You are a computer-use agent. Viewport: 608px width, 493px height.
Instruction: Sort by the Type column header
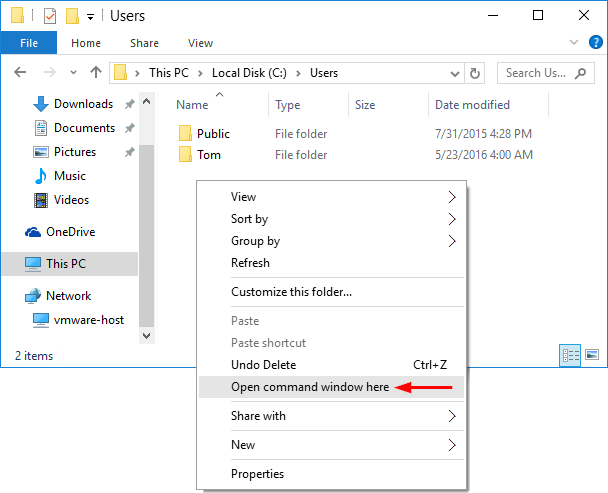click(288, 105)
